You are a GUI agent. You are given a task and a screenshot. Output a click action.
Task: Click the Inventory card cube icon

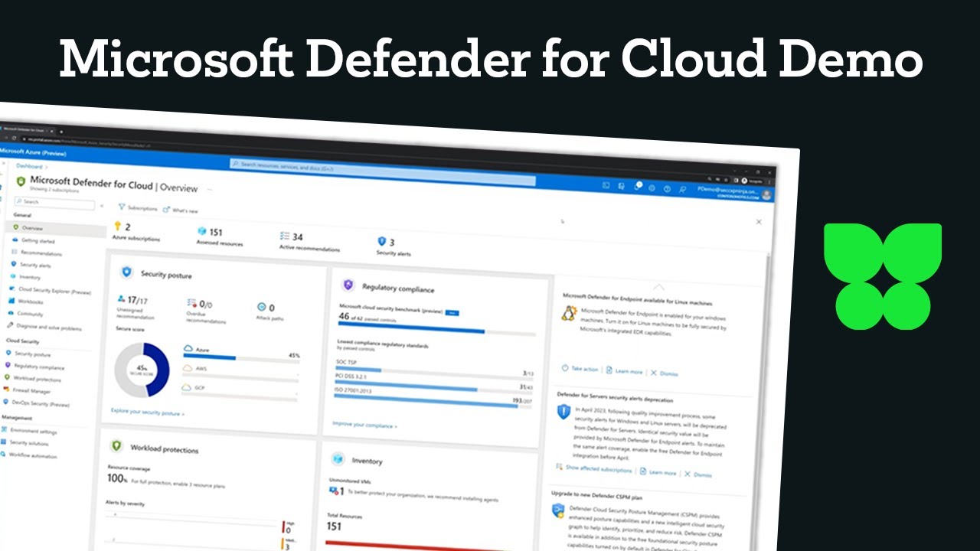338,458
